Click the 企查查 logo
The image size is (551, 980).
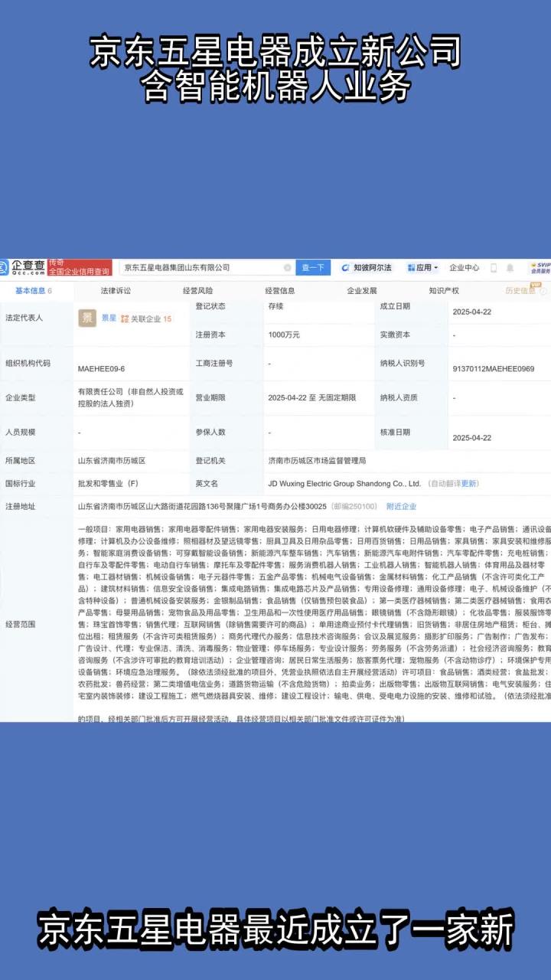point(23,267)
